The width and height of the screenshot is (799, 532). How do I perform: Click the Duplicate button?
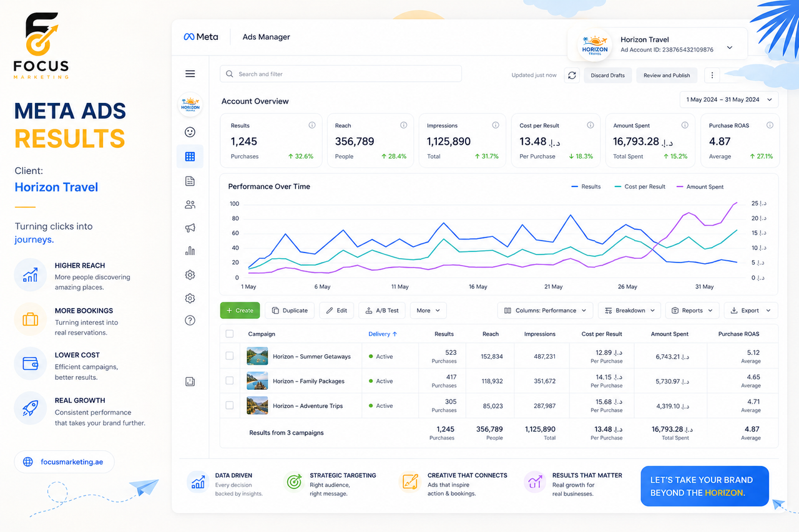coord(290,311)
